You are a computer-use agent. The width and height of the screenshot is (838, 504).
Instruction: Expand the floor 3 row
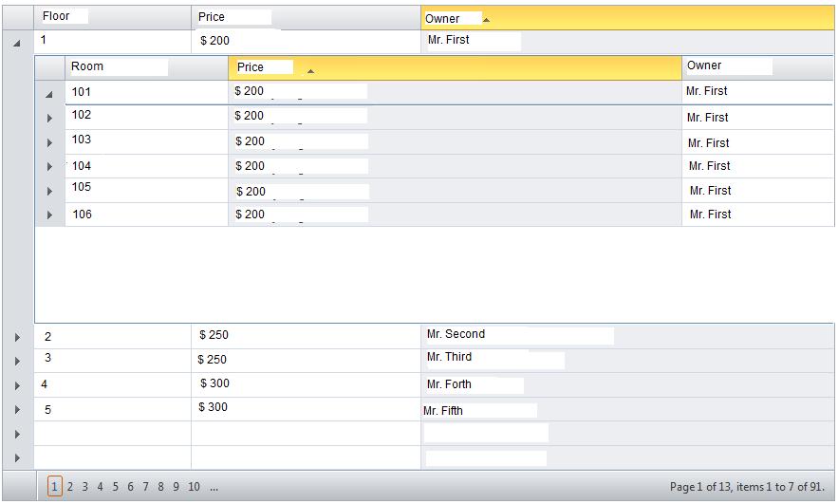[18, 362]
